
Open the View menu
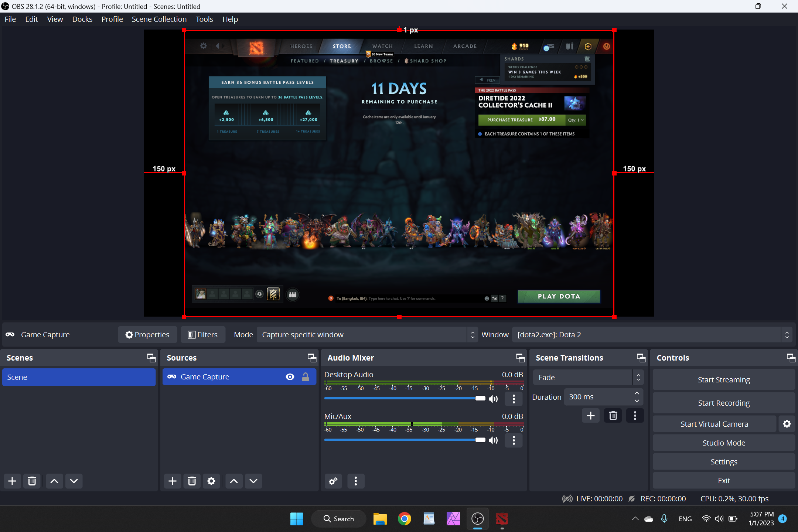[x=55, y=19]
